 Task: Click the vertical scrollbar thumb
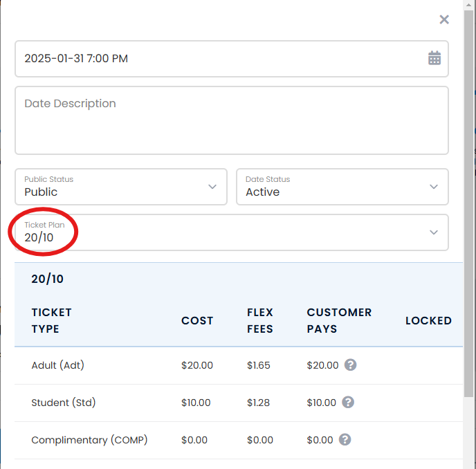469,203
